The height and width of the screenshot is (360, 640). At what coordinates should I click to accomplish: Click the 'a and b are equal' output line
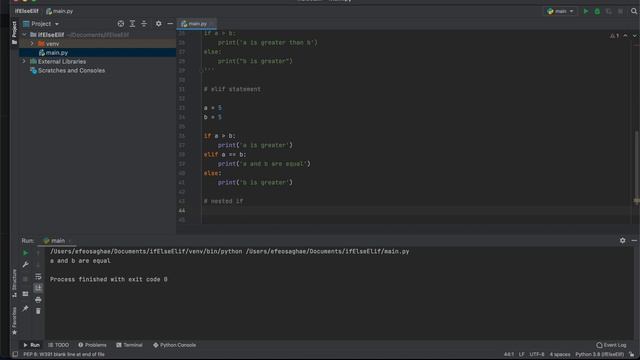[x=80, y=261]
